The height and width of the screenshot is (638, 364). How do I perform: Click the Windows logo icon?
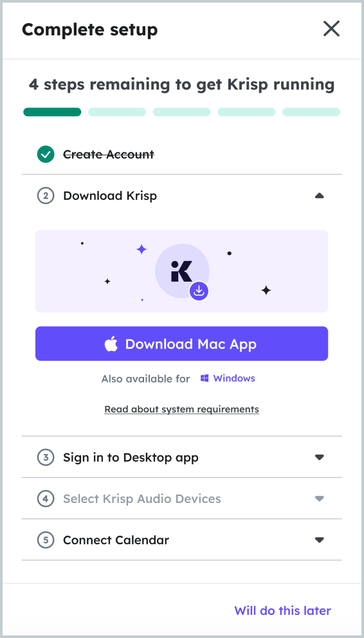click(x=205, y=378)
